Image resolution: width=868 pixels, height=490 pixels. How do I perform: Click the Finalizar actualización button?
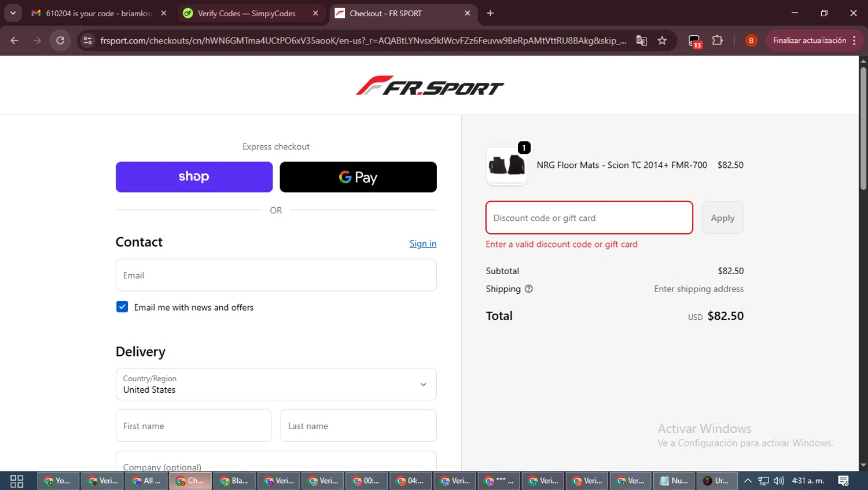tap(809, 40)
